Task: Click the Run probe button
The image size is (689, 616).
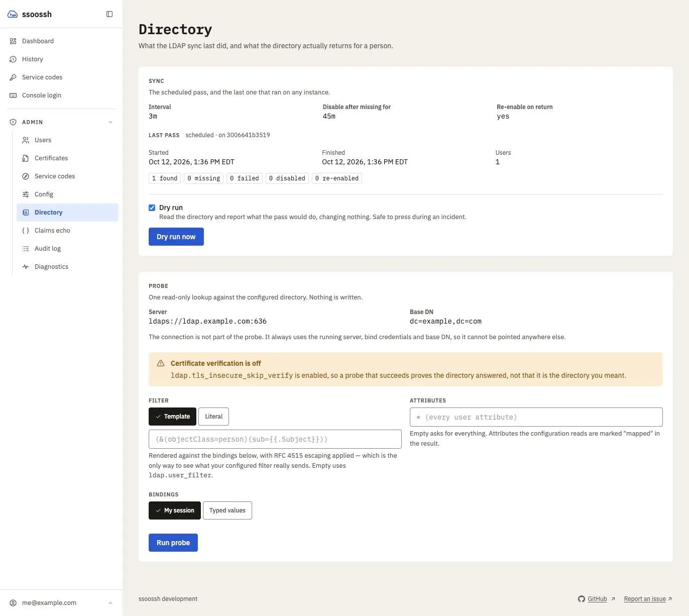Action: click(173, 543)
